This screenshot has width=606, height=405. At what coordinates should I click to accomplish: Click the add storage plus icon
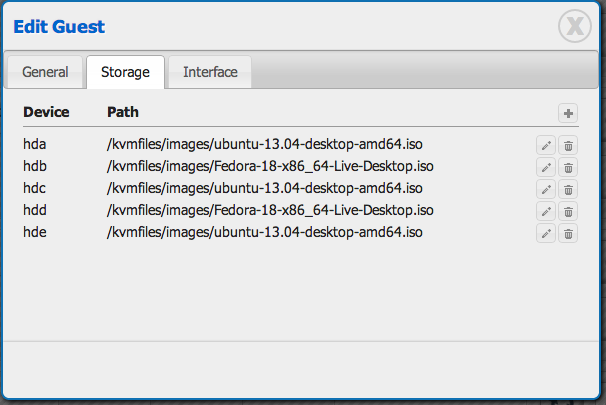point(568,113)
